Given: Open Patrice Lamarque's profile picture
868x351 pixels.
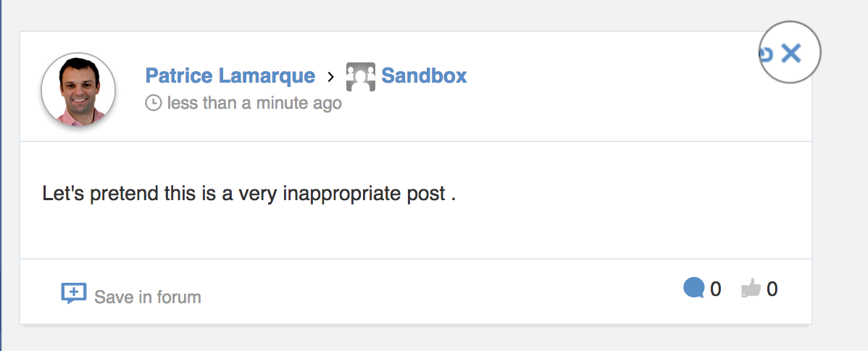Looking at the screenshot, I should tap(78, 89).
